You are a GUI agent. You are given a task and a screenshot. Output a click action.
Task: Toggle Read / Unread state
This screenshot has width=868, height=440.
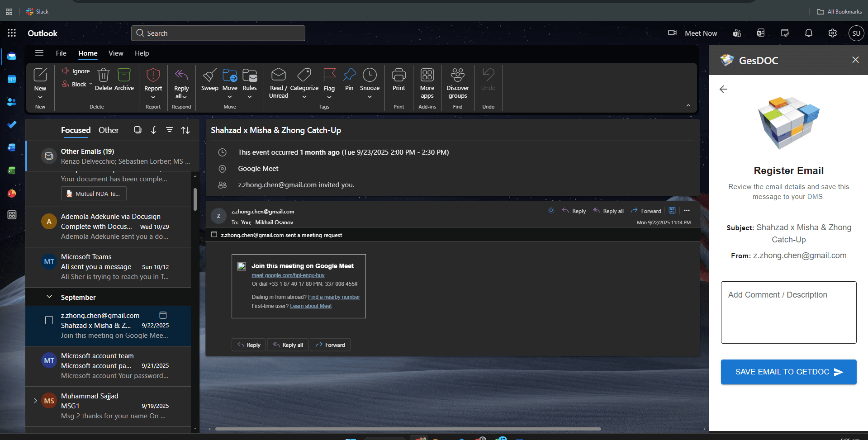tap(278, 83)
